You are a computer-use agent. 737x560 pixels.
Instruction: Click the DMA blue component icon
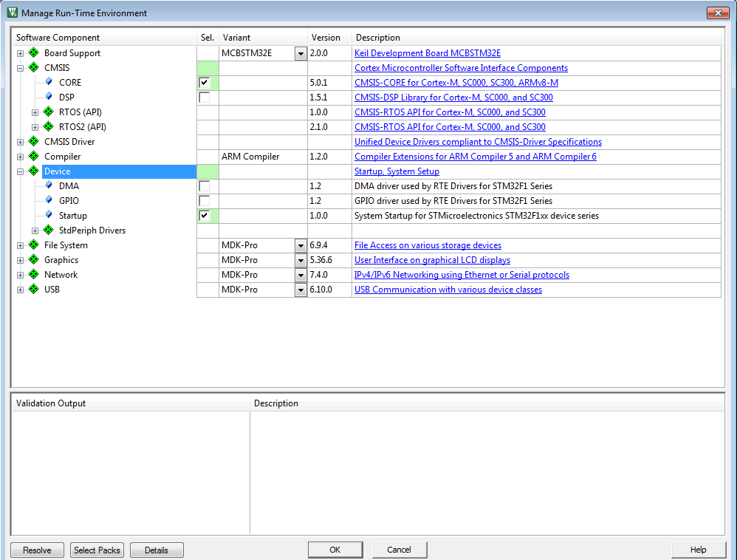[49, 185]
